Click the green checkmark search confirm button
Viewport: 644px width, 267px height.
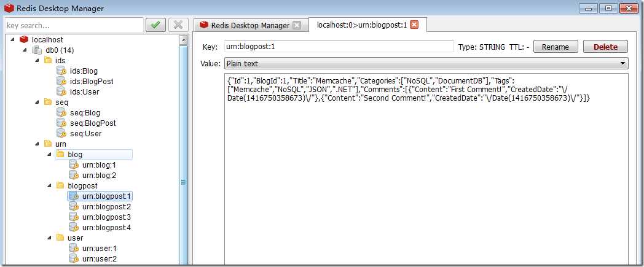click(155, 25)
